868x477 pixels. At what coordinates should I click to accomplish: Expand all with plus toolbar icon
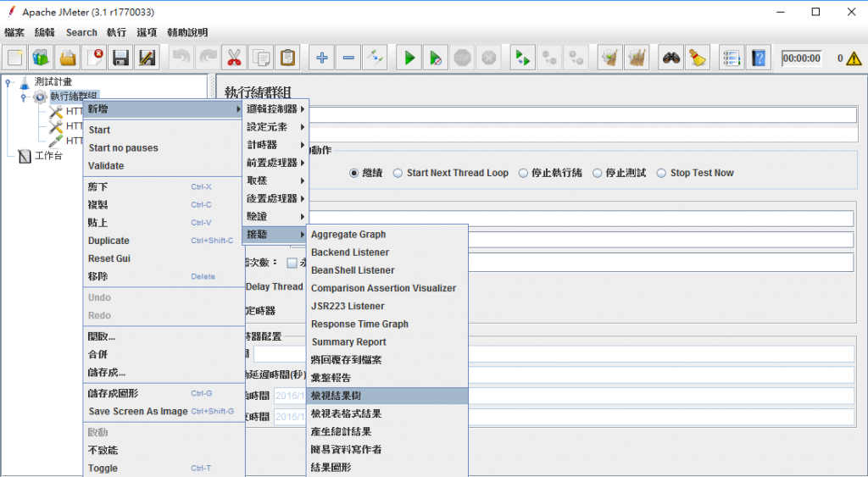coord(321,58)
